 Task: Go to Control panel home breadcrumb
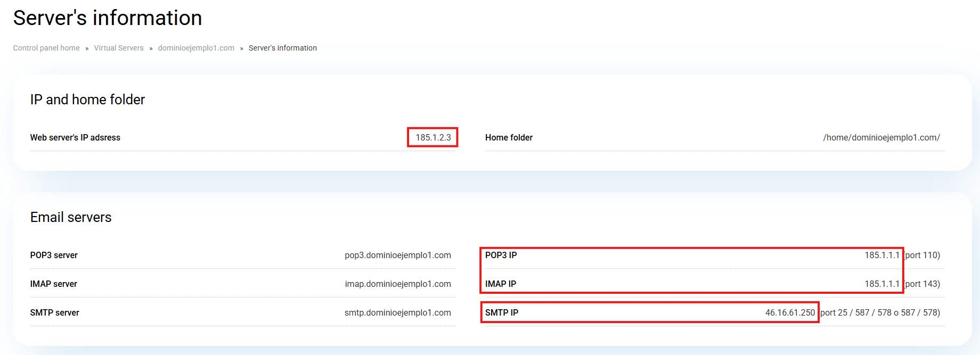coord(46,48)
